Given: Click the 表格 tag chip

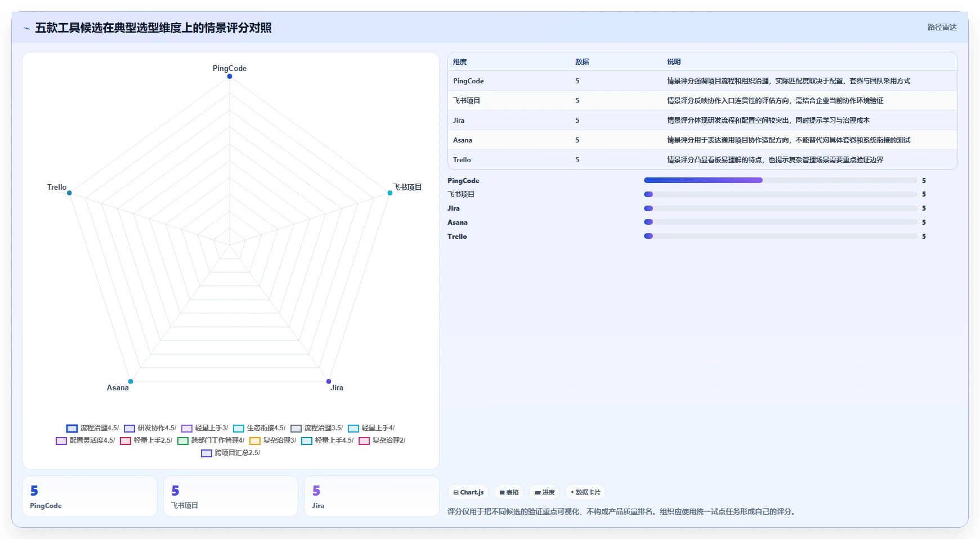Looking at the screenshot, I should (x=509, y=492).
